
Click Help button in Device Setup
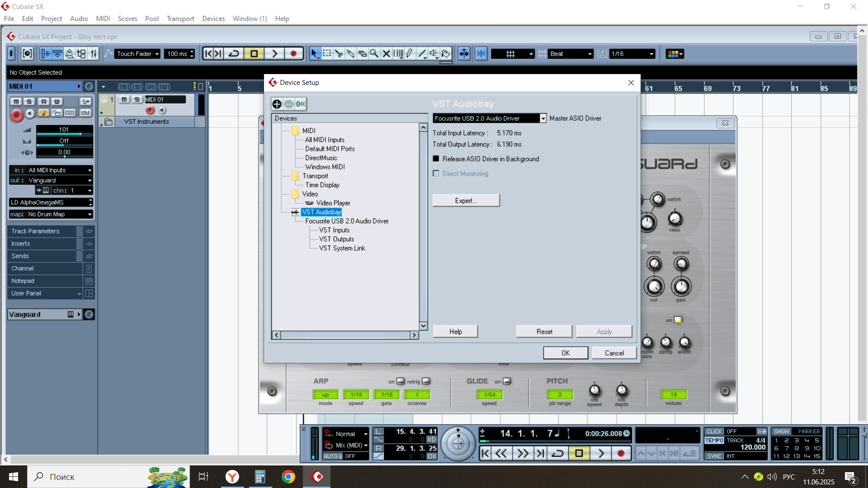(x=455, y=332)
